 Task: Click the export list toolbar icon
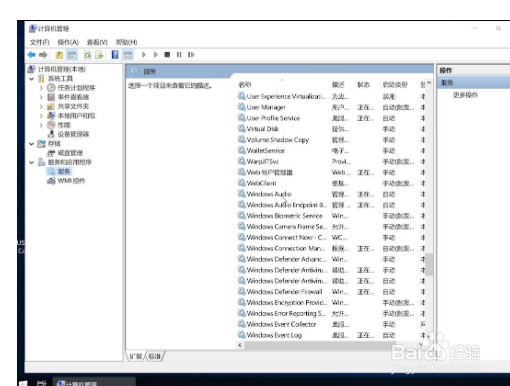click(x=99, y=55)
